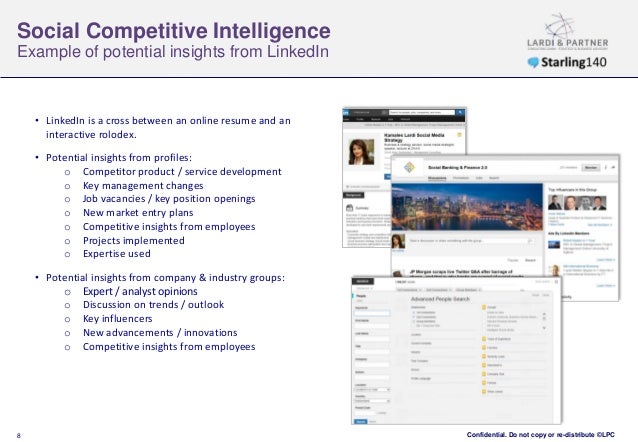Click the Years of Experience premium icon
Screen dimensions: 638x442
coord(484,339)
